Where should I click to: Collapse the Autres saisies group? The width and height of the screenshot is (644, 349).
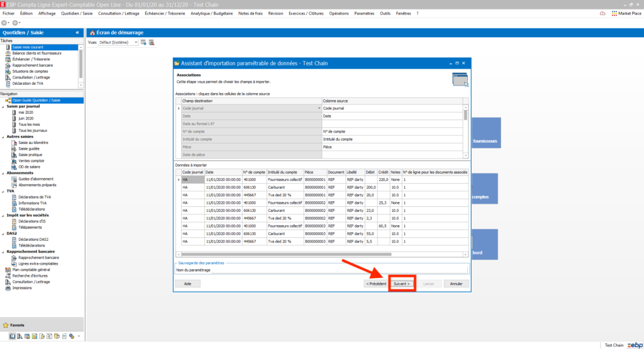(3, 136)
